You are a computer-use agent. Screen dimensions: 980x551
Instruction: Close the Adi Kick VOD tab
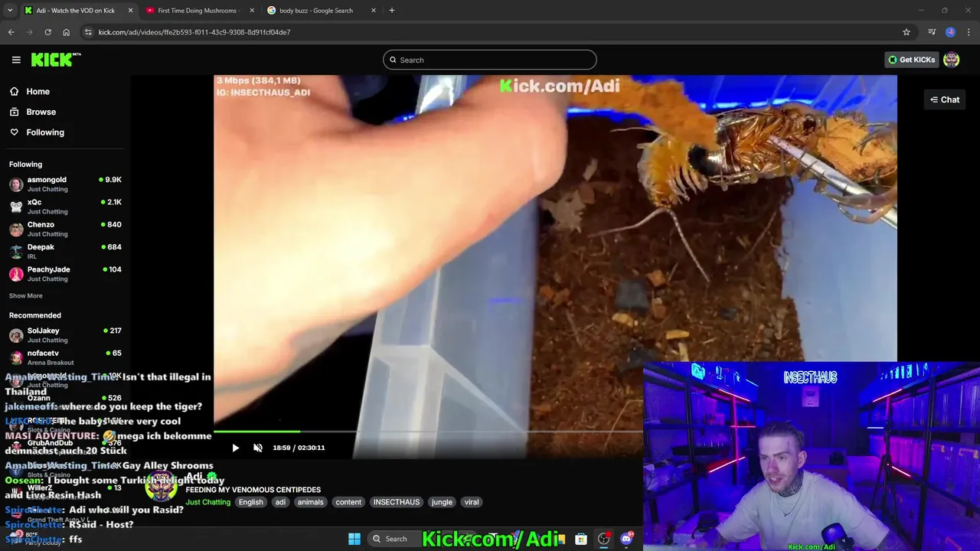(130, 11)
